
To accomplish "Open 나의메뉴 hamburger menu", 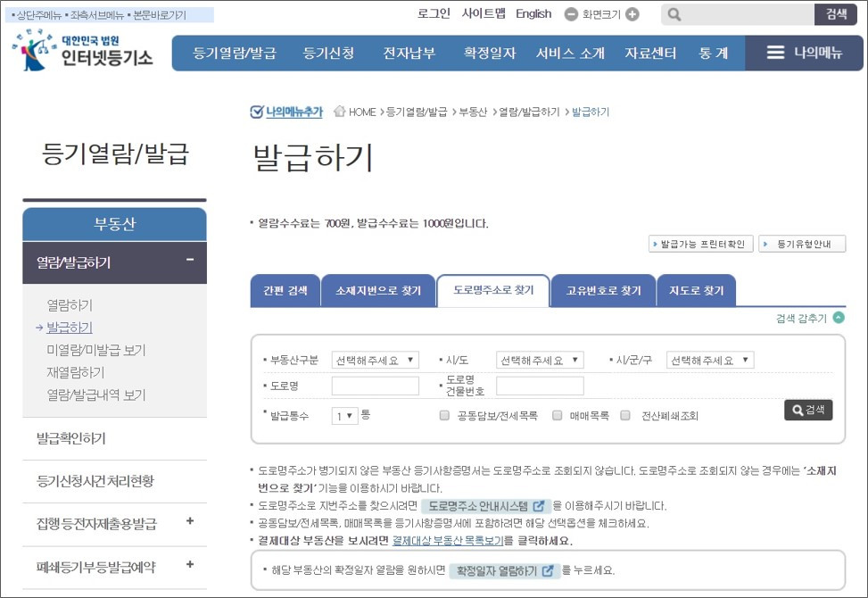I will pos(805,53).
